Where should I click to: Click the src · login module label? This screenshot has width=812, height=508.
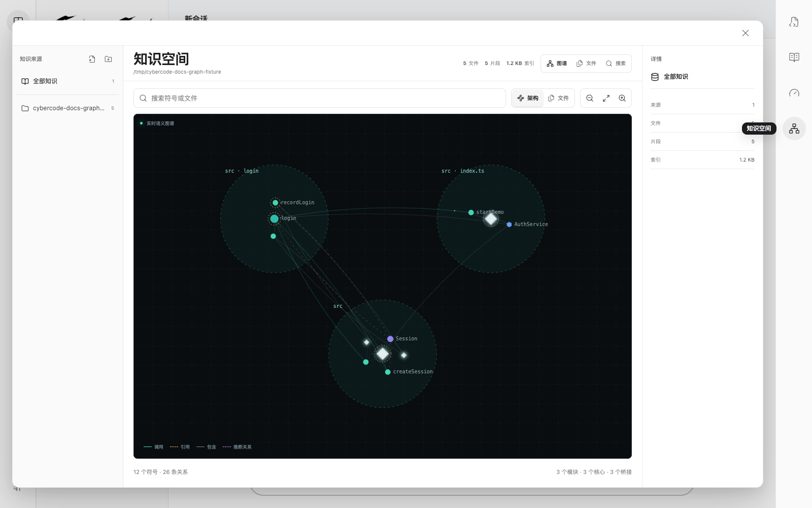[x=242, y=171]
